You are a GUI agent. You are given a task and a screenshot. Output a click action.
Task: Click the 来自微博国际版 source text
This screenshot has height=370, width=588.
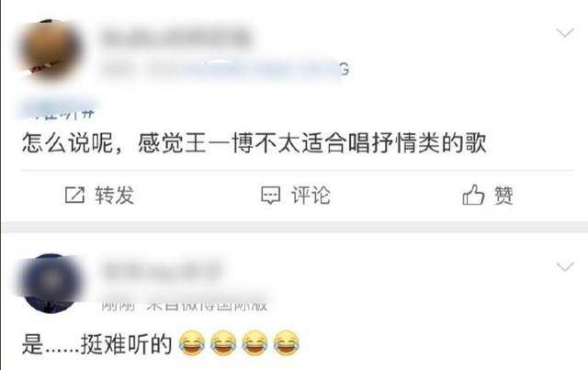pyautogui.click(x=207, y=306)
